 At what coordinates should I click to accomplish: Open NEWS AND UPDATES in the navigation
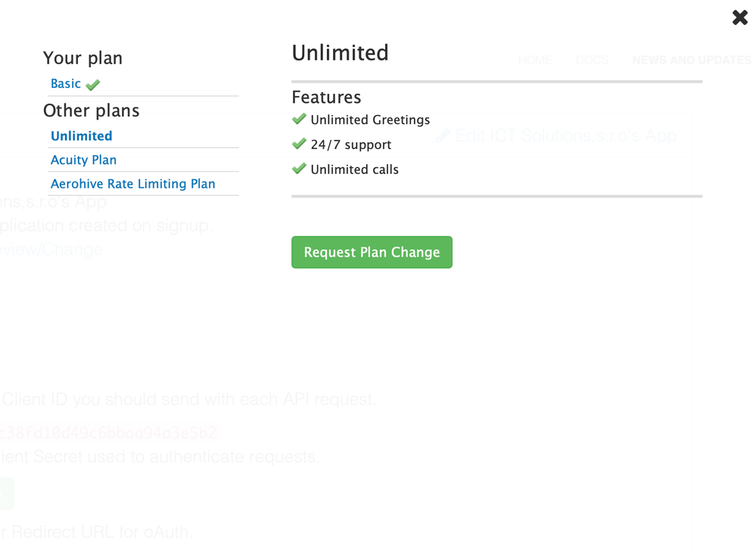[x=692, y=60]
